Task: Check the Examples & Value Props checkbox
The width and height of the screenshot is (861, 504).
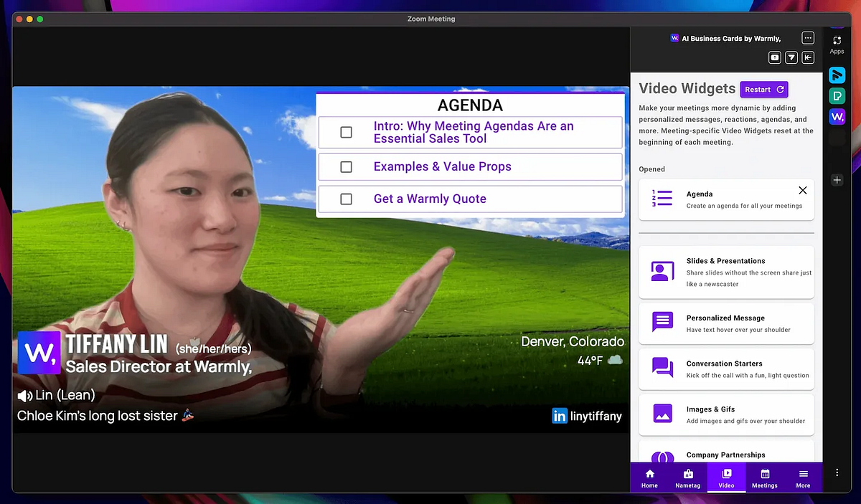Action: tap(346, 166)
